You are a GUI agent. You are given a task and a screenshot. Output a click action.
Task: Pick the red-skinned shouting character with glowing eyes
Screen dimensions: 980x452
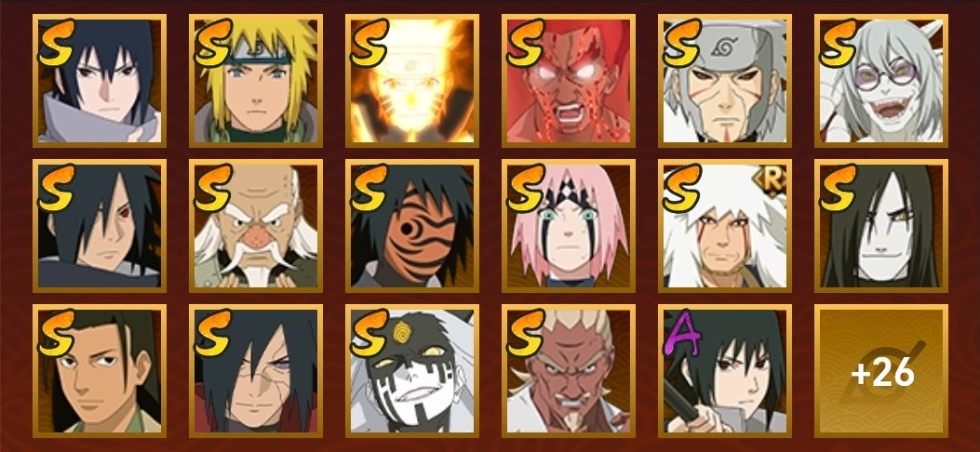tap(568, 81)
